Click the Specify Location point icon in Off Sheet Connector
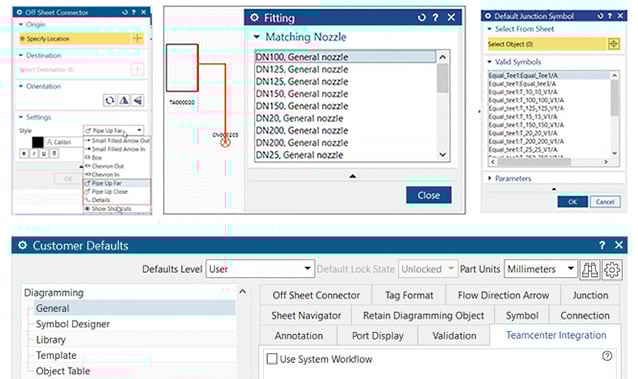Image resolution: width=638 pixels, height=379 pixels. click(x=137, y=39)
